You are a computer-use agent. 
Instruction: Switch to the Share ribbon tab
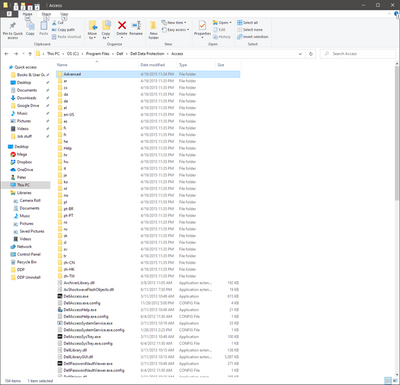pos(46,14)
